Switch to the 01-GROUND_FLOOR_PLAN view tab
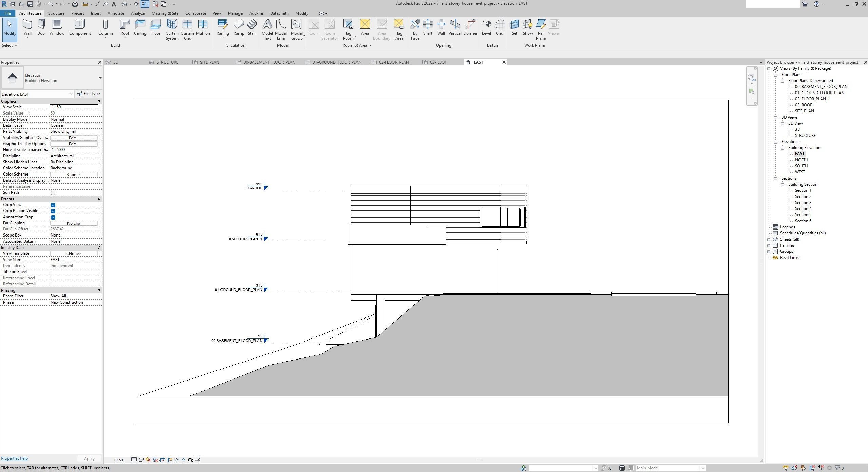 click(x=336, y=62)
